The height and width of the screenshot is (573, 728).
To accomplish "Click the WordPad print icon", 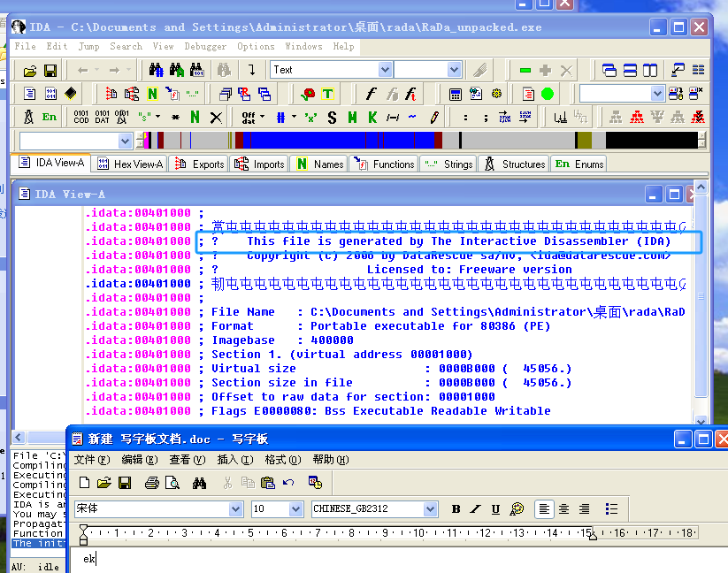I will (152, 483).
